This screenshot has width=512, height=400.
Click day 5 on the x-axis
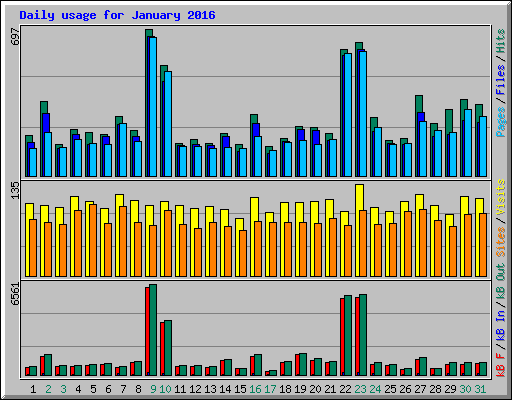coord(93,389)
